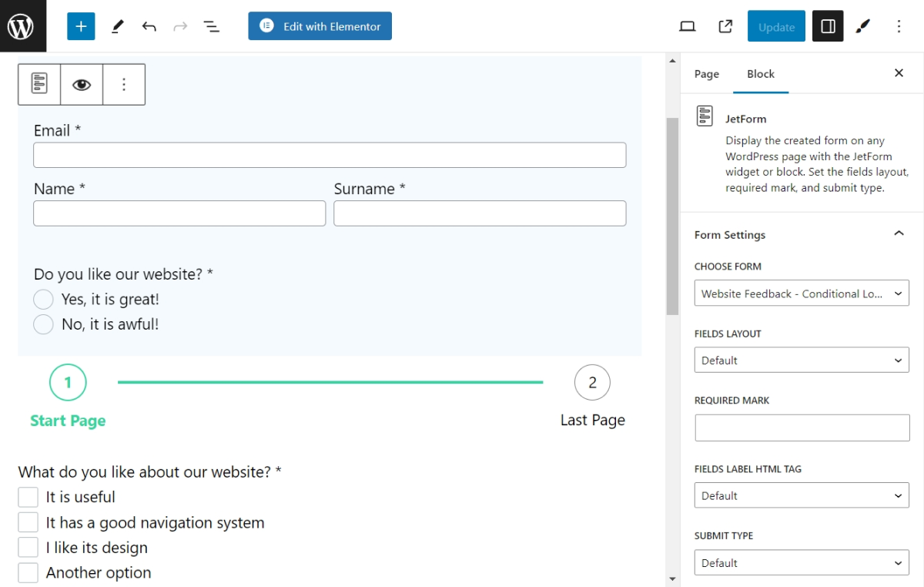The width and height of the screenshot is (924, 587).
Task: Redo the undone change
Action: coord(180,25)
